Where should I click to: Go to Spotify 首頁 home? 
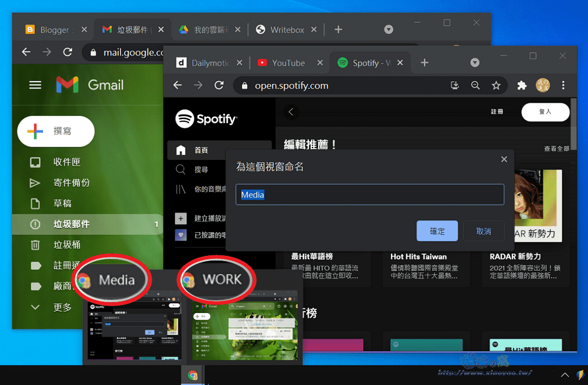(x=219, y=150)
